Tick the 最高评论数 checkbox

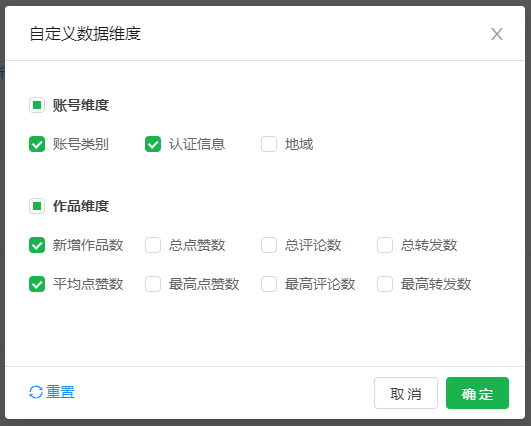[269, 284]
